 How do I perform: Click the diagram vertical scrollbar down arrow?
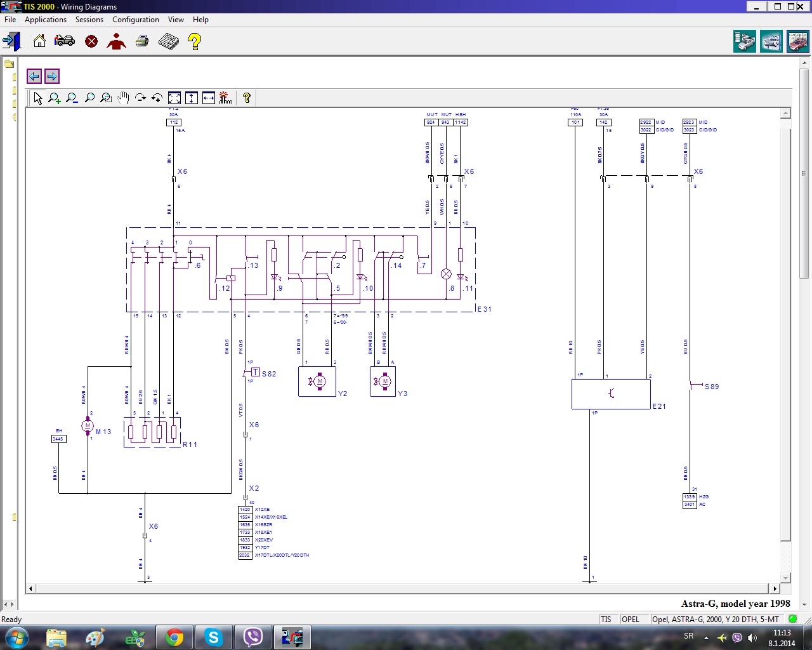point(786,578)
